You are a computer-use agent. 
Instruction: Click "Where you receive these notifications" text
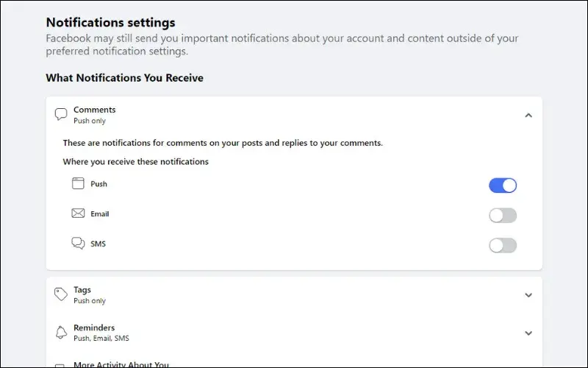click(136, 162)
